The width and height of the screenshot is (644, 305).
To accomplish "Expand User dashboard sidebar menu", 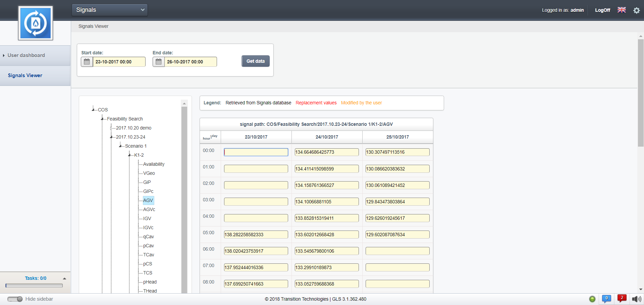I will [x=35, y=55].
